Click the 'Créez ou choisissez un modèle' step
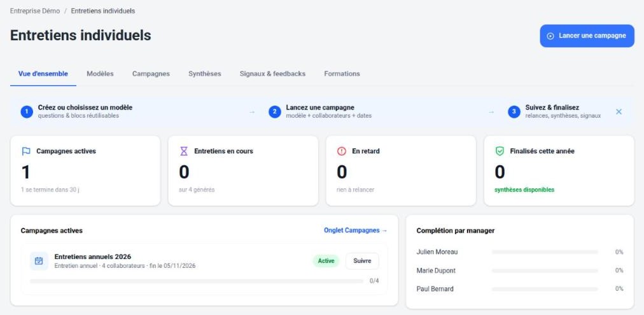Image resolution: width=644 pixels, height=315 pixels. (x=85, y=108)
